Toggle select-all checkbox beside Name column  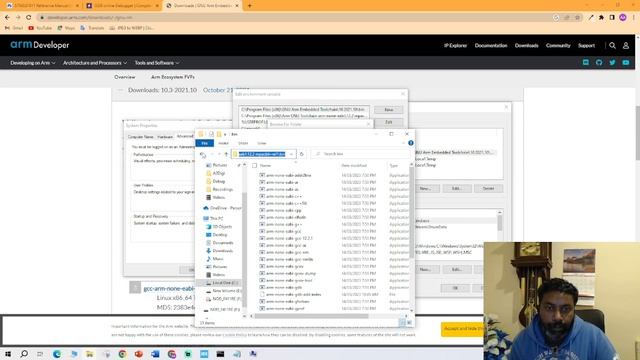click(254, 165)
